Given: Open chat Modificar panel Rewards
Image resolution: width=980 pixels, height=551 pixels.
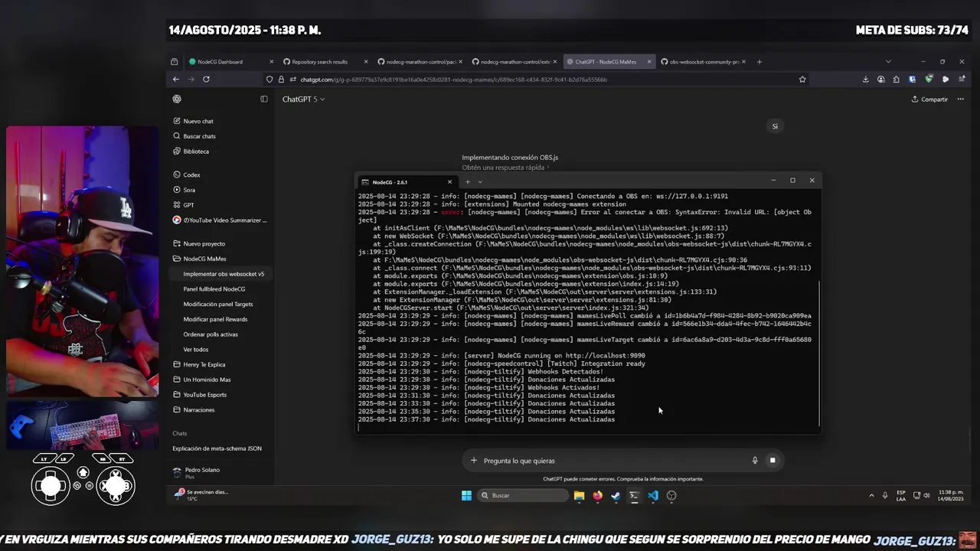Looking at the screenshot, I should pyautogui.click(x=215, y=319).
